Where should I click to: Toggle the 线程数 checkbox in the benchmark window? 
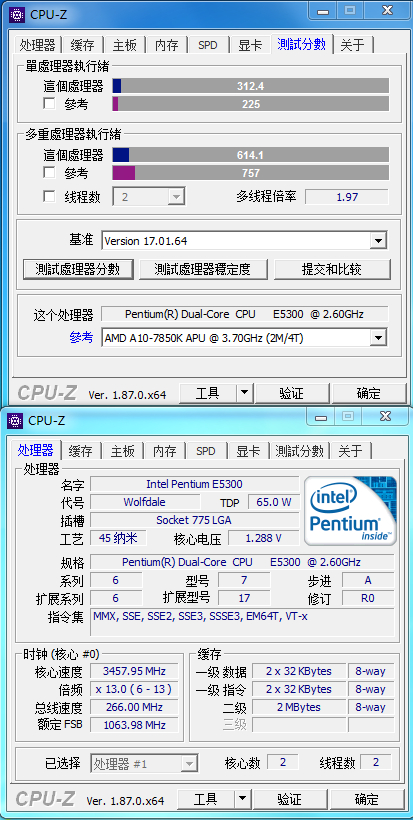(x=49, y=197)
